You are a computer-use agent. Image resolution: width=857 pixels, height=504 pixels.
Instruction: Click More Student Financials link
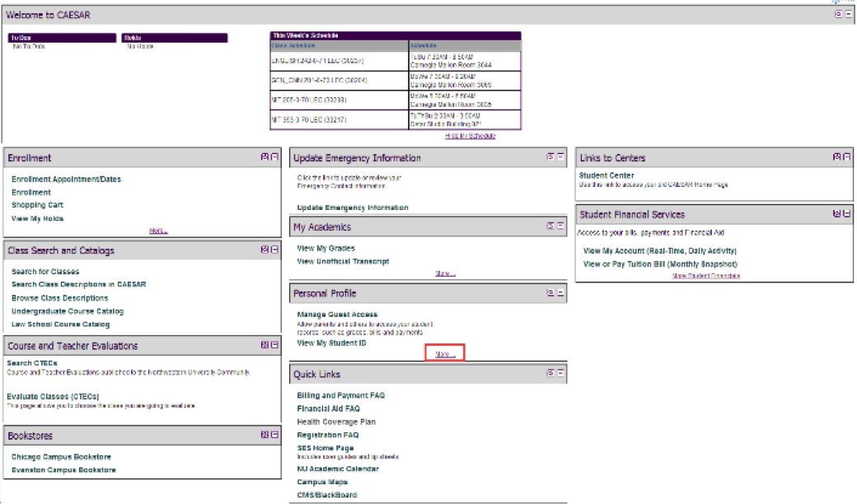point(705,276)
